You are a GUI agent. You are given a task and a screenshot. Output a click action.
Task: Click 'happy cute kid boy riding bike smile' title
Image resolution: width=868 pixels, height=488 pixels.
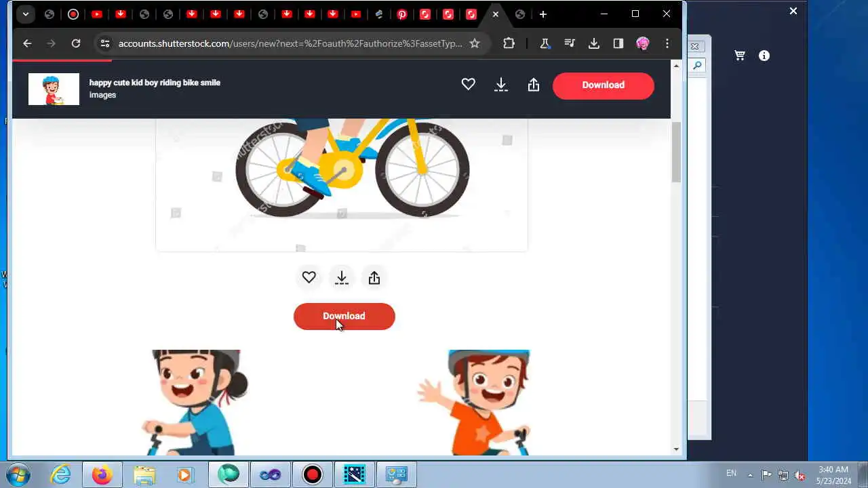(155, 83)
